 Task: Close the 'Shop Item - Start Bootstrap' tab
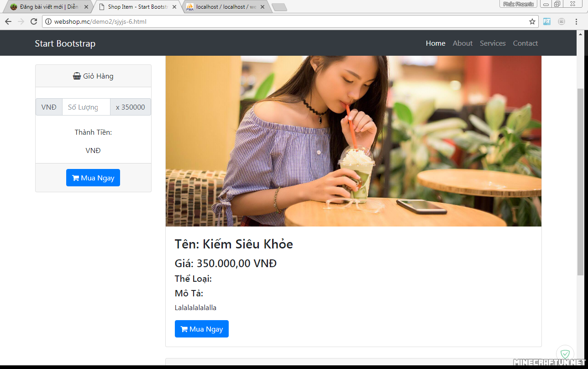[173, 7]
